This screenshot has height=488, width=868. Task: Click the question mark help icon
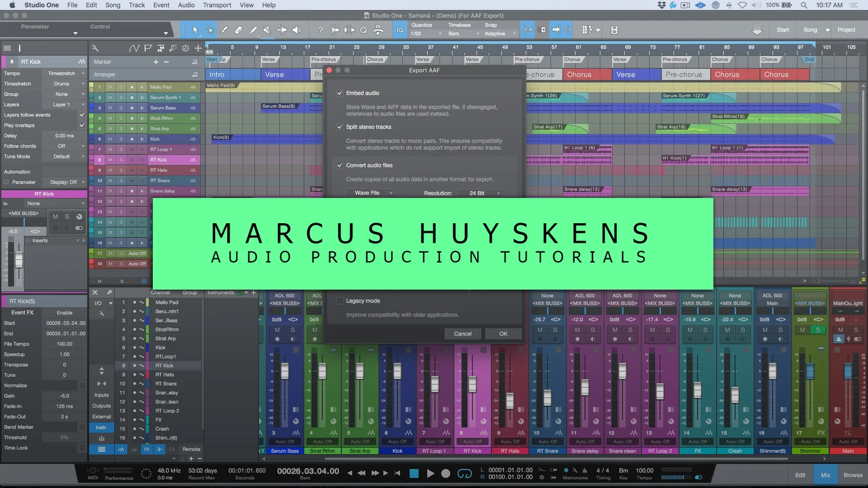[x=320, y=30]
